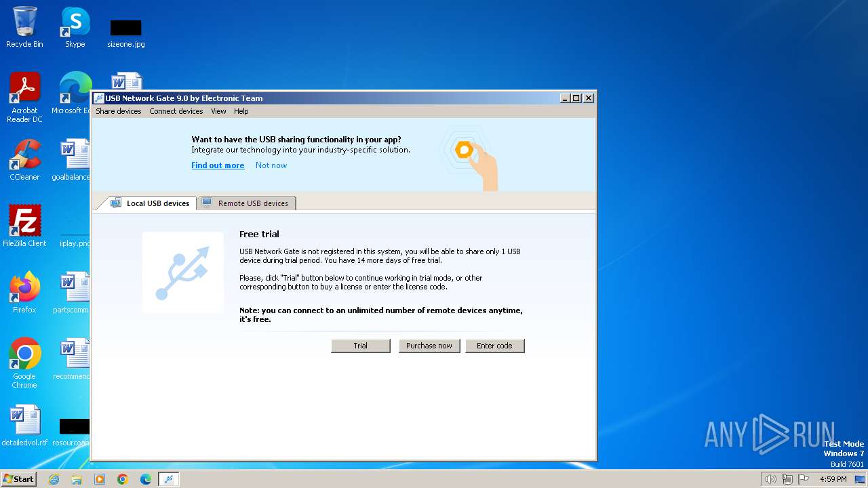Select the iiplay.png desktop file
Image resolution: width=868 pixels, height=488 pixels.
point(75,239)
